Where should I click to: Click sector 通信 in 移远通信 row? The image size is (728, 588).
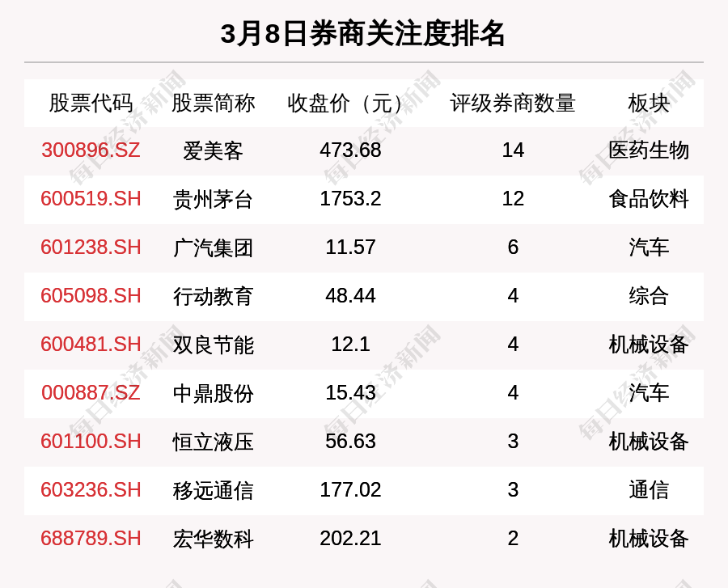coord(649,491)
